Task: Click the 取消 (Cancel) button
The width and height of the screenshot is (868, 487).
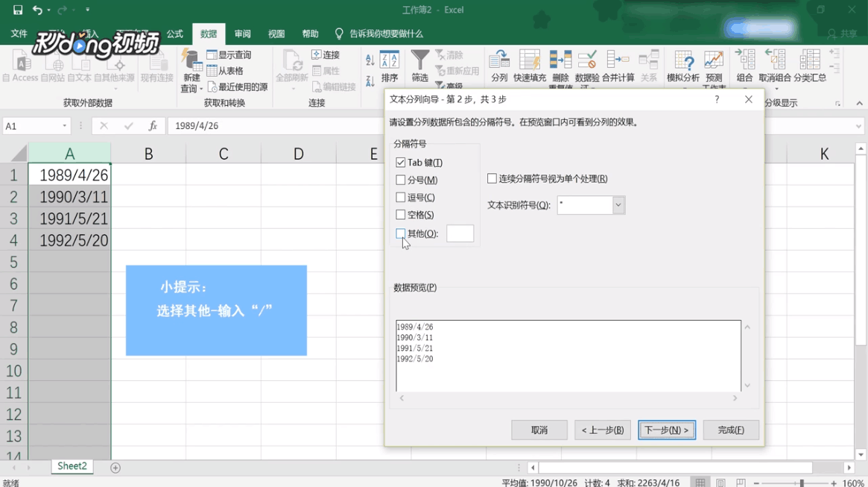Action: pyautogui.click(x=539, y=430)
